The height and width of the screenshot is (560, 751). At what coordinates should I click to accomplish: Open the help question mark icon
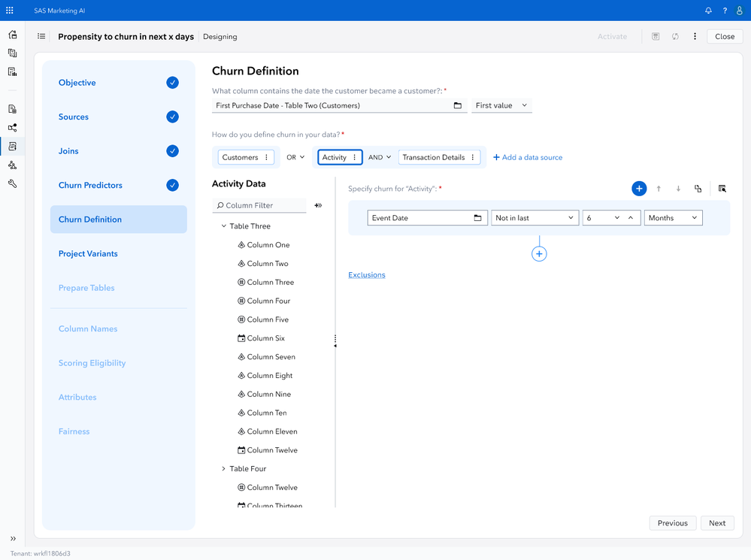tap(725, 11)
